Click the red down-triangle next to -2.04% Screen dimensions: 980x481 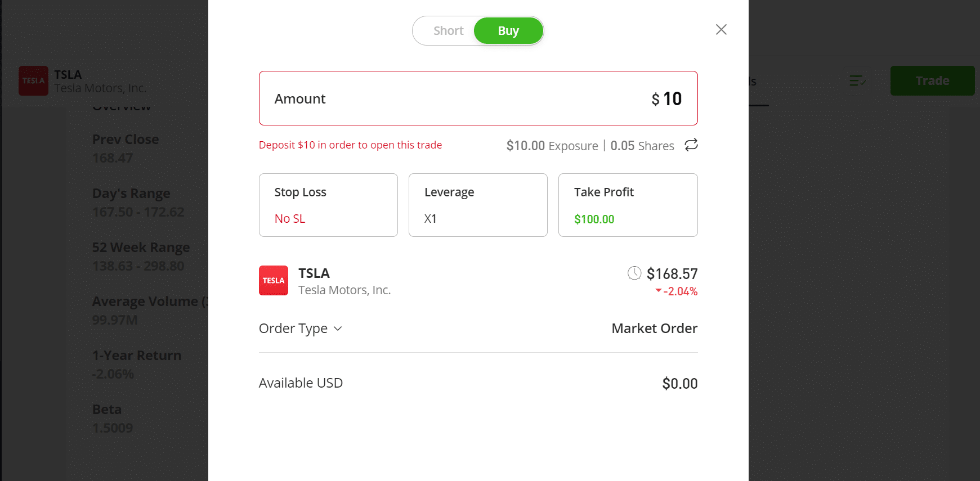click(x=658, y=291)
